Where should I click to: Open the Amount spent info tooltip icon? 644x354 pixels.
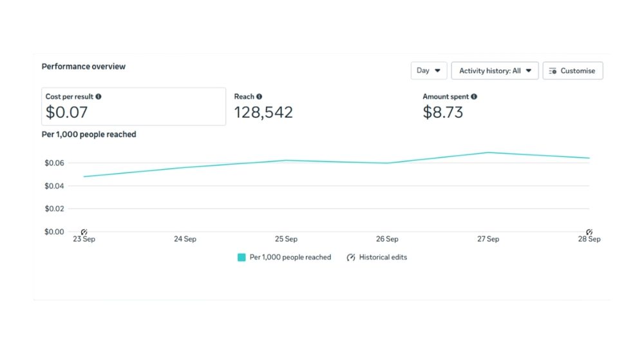coord(474,97)
